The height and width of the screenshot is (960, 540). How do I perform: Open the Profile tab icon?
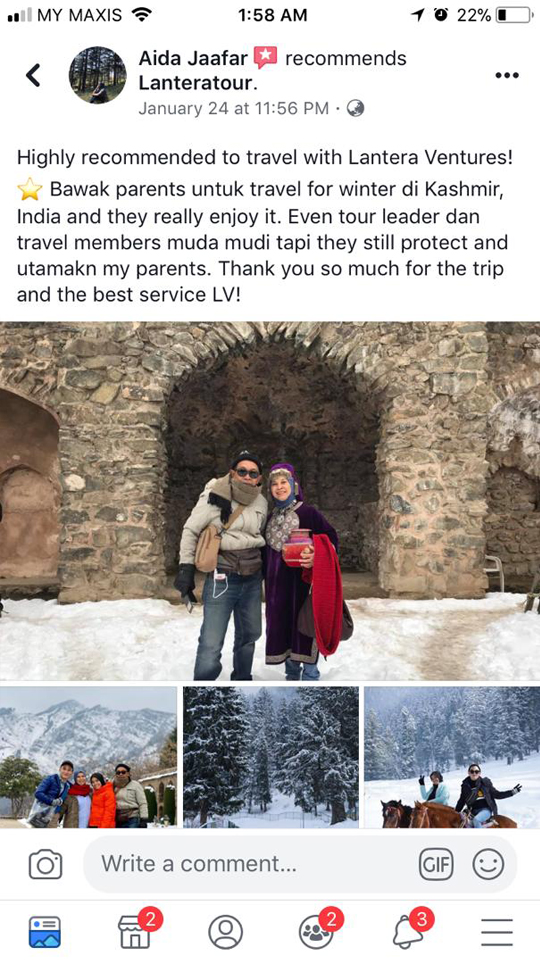pos(225,932)
